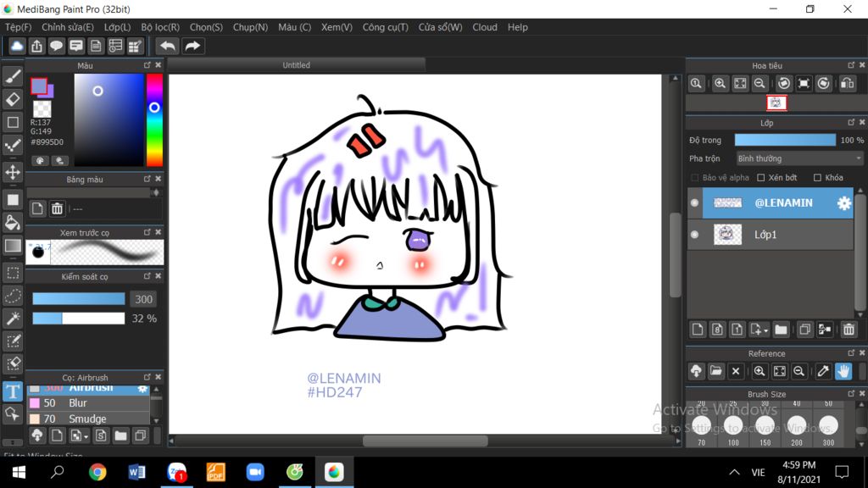This screenshot has width=868, height=488.
Task: Select the rectangular Select tool
Action: (x=13, y=273)
